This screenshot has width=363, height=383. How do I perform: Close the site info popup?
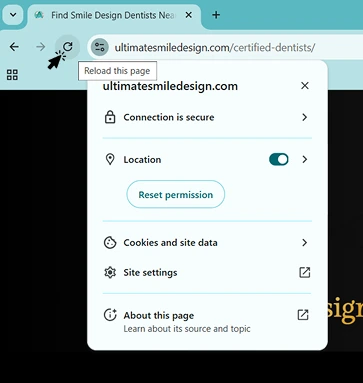point(305,86)
